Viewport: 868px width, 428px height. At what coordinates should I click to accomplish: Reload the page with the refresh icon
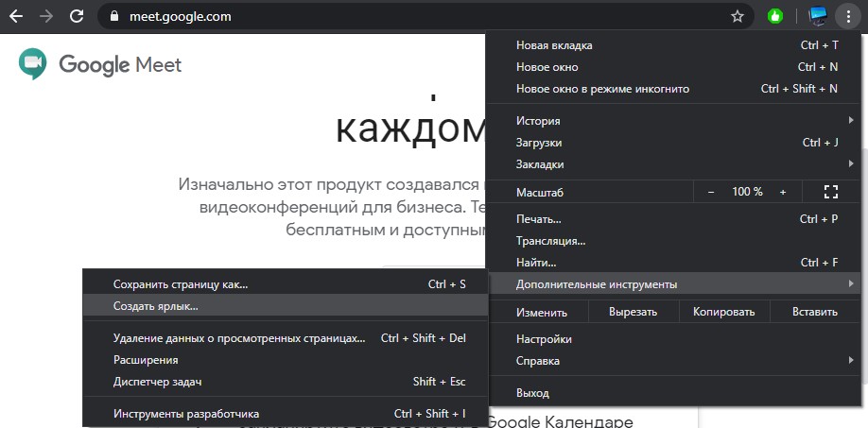(x=77, y=17)
